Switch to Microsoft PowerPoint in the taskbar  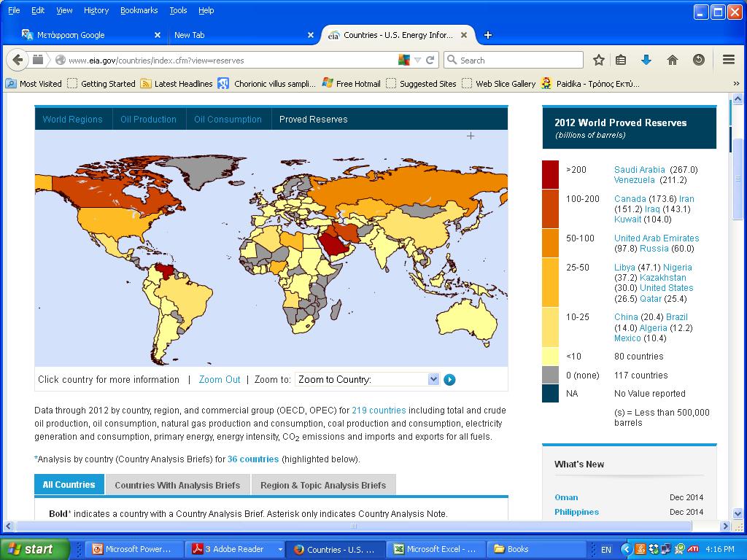pyautogui.click(x=133, y=549)
